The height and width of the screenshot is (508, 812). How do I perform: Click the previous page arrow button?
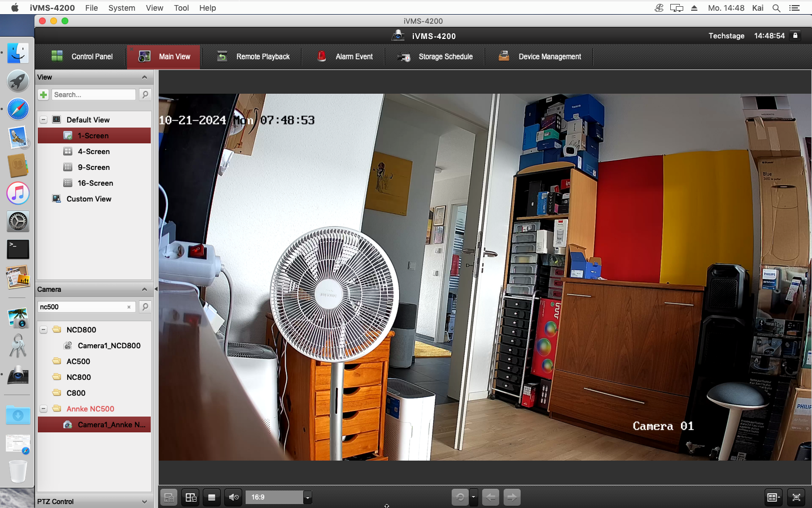pyautogui.click(x=490, y=497)
